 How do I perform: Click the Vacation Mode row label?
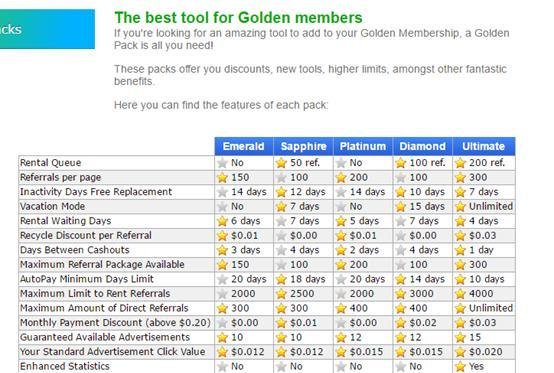tap(52, 206)
